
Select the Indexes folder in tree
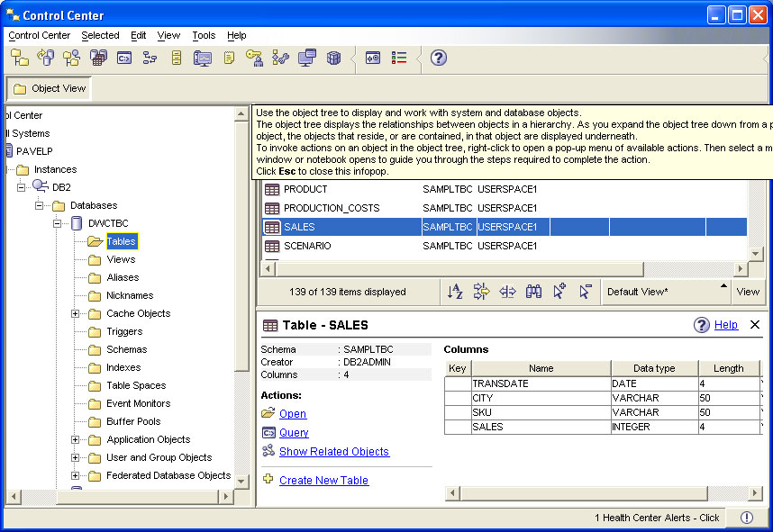(x=123, y=367)
